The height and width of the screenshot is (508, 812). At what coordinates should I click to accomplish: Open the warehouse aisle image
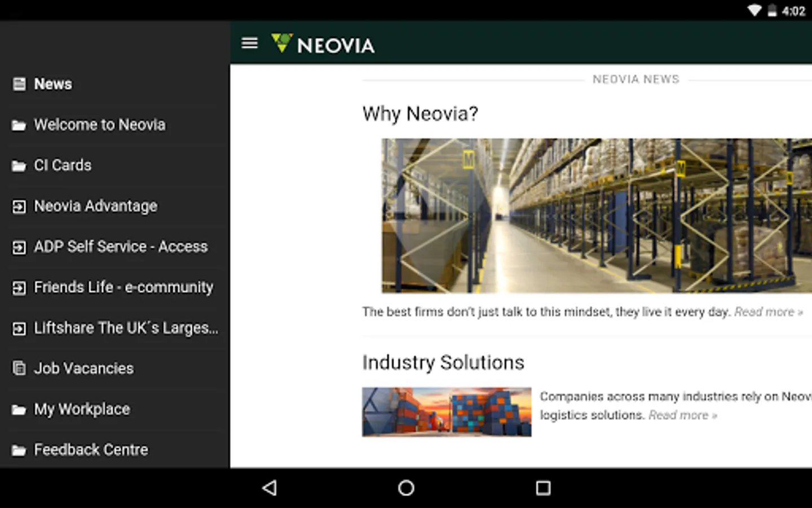[x=597, y=216]
